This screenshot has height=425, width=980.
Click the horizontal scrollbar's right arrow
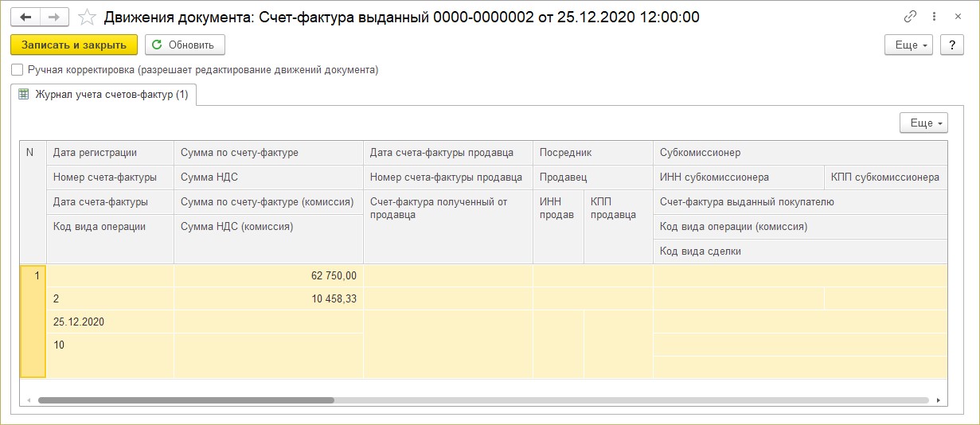pyautogui.click(x=939, y=400)
